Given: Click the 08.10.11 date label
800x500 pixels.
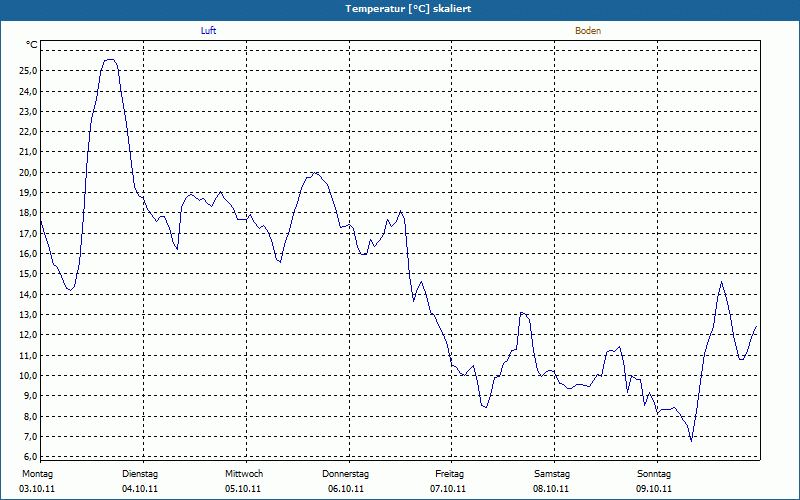Looking at the screenshot, I should pyautogui.click(x=551, y=489).
